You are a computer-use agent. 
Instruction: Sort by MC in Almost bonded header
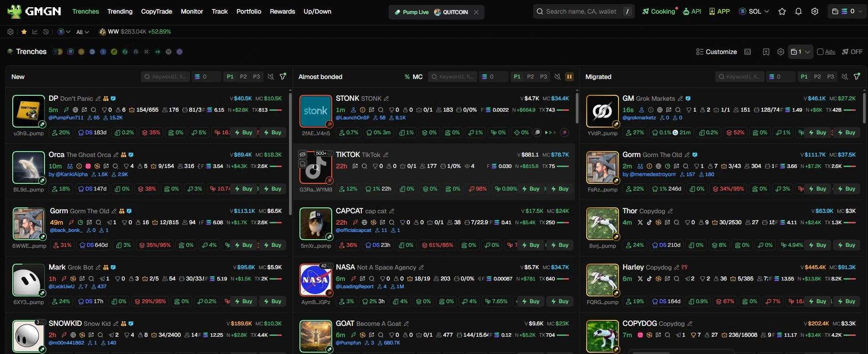coord(417,77)
